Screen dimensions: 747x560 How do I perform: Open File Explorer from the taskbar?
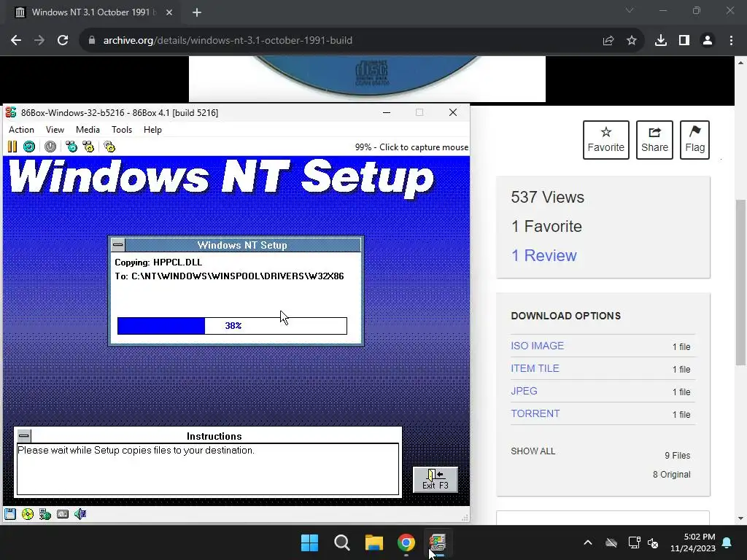click(x=374, y=542)
